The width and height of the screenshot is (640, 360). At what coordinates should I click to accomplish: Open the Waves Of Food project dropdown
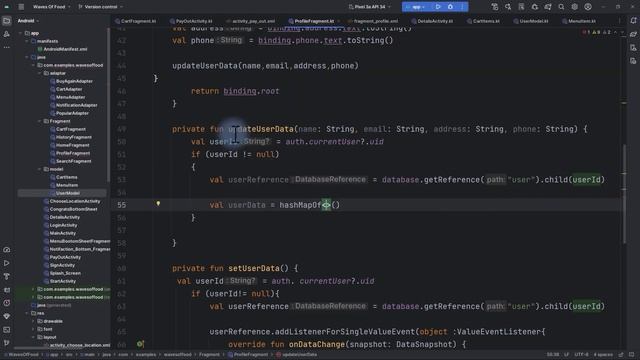tap(51, 7)
